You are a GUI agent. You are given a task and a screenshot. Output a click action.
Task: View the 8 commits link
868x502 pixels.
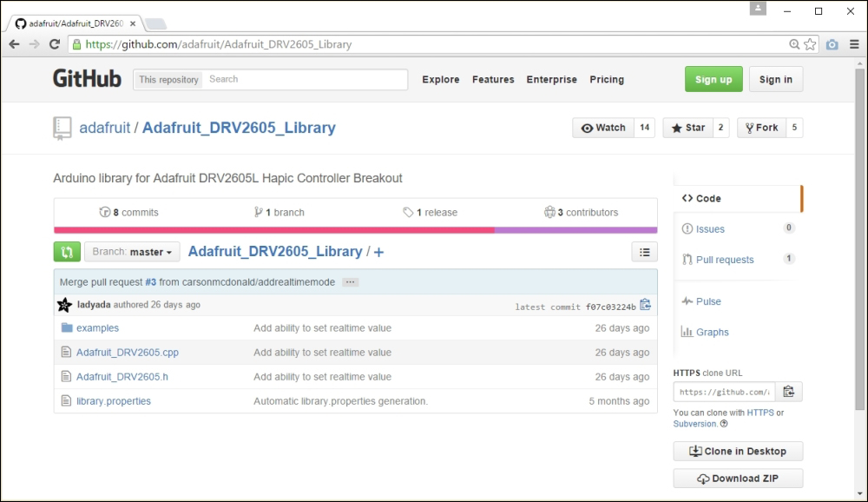coord(129,212)
